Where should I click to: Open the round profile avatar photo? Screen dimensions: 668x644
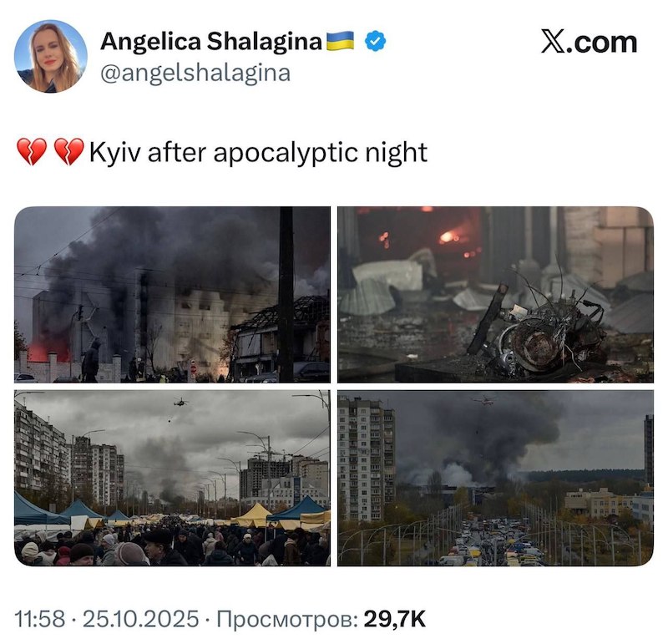coord(50,56)
